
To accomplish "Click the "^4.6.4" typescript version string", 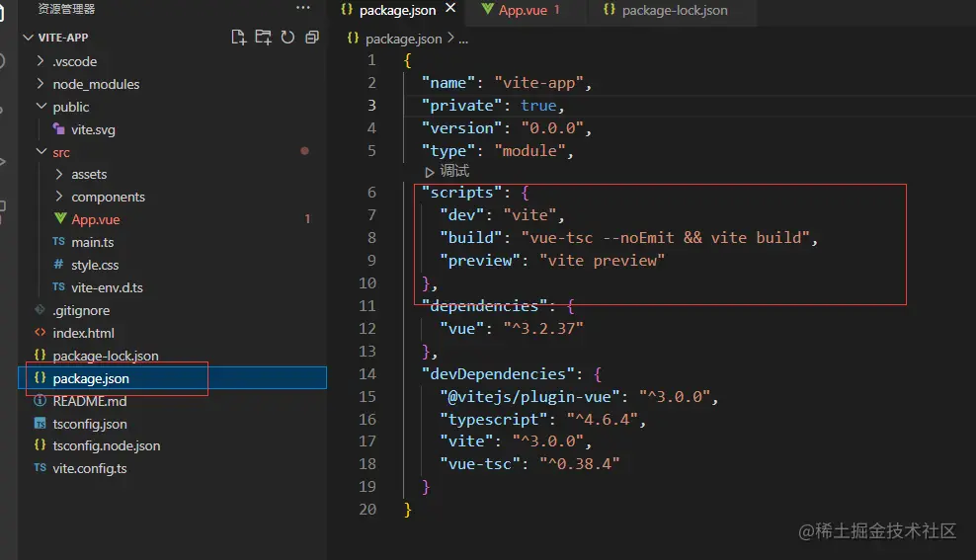I will point(602,420).
